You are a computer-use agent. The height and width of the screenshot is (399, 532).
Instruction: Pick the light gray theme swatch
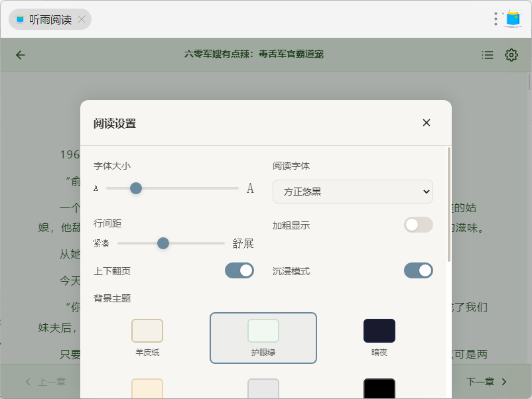263,388
